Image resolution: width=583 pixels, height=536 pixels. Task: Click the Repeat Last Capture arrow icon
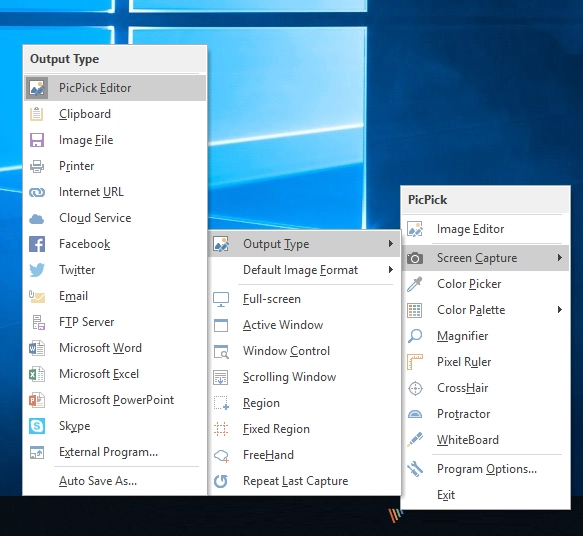click(221, 481)
